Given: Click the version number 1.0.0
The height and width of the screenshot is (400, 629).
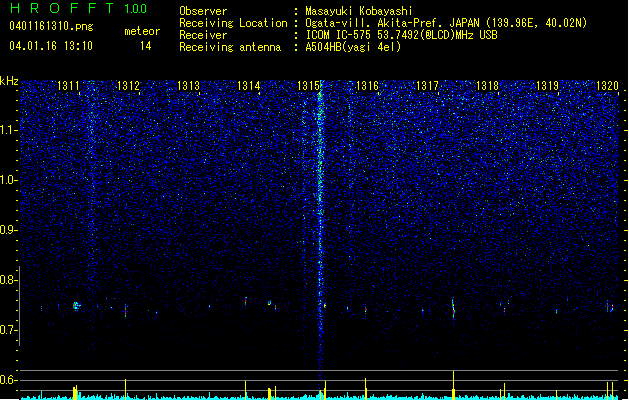Looking at the screenshot, I should click(136, 9).
